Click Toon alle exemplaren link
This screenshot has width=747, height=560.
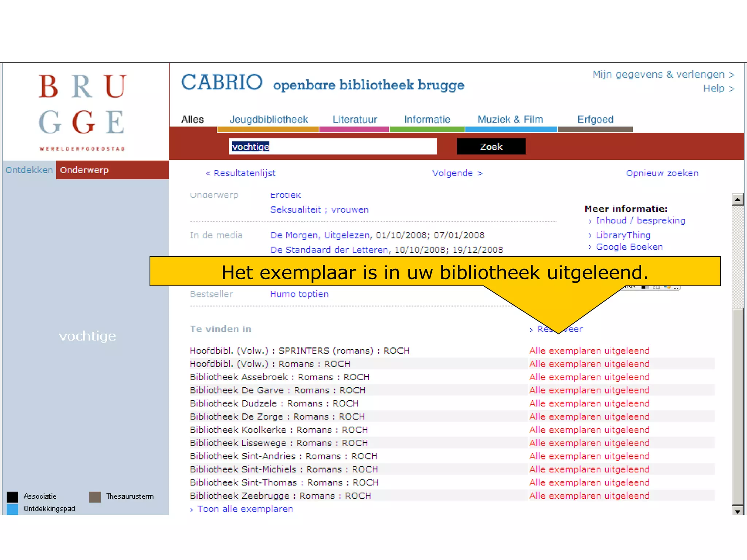pos(245,509)
